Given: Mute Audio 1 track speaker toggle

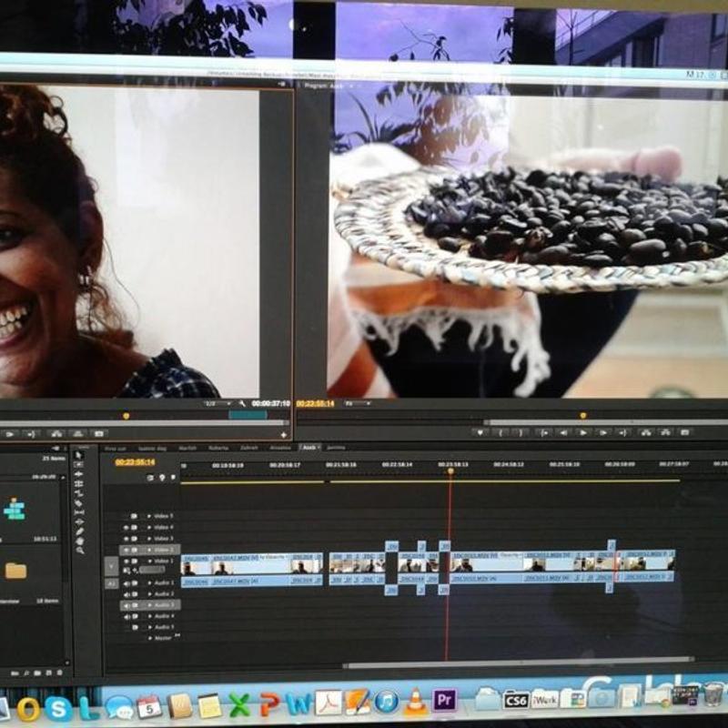Looking at the screenshot, I should point(126,583).
